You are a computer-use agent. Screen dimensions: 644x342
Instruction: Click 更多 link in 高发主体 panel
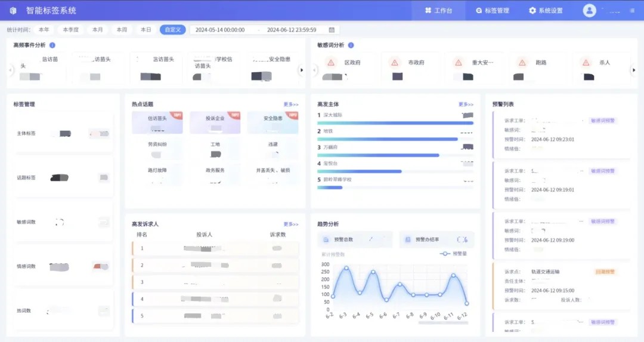click(466, 104)
